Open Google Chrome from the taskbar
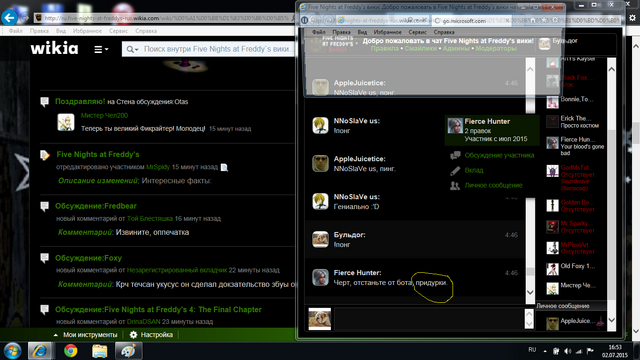 pos(71,351)
